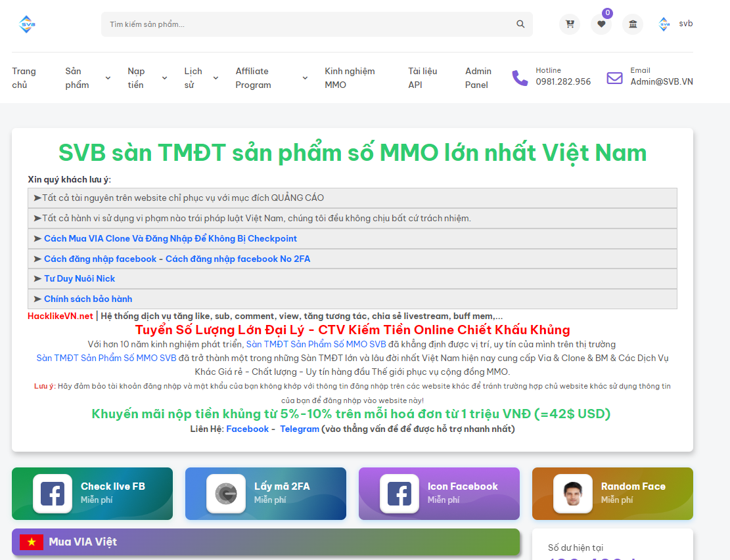Open the Random Face card
The image size is (730, 560).
pyautogui.click(x=612, y=494)
